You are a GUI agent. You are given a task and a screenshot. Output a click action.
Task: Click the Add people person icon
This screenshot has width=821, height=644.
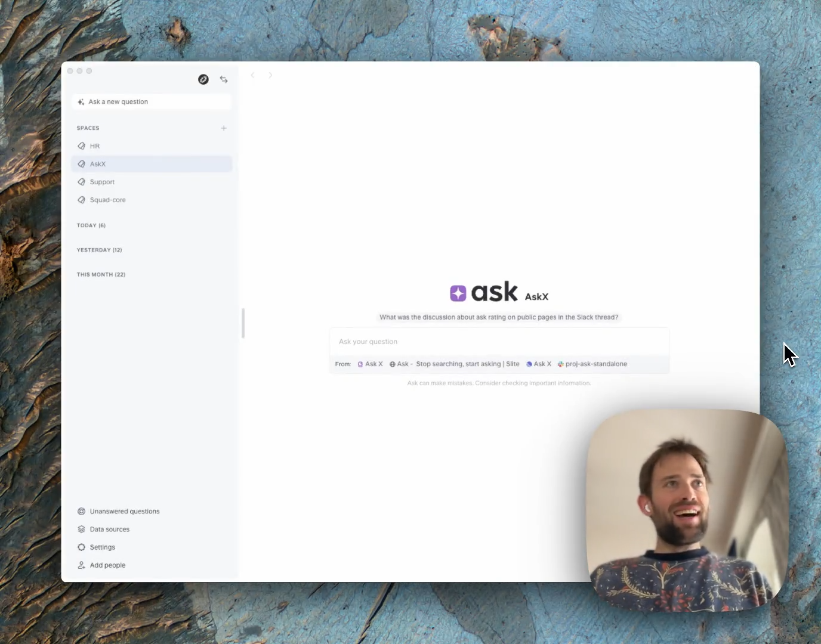(x=82, y=565)
